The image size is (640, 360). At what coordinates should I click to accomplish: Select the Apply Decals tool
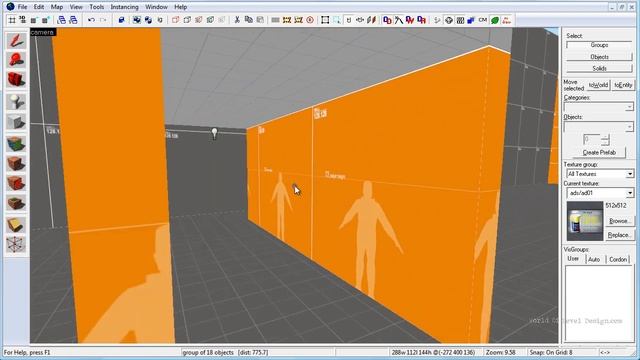(x=16, y=183)
